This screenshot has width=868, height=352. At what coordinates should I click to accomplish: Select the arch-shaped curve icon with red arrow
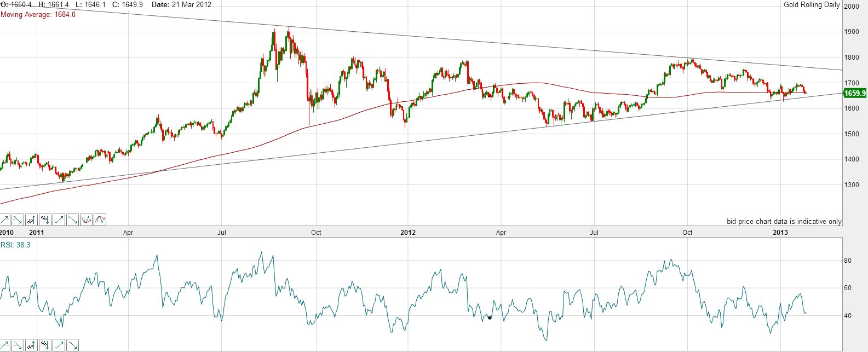click(x=100, y=220)
